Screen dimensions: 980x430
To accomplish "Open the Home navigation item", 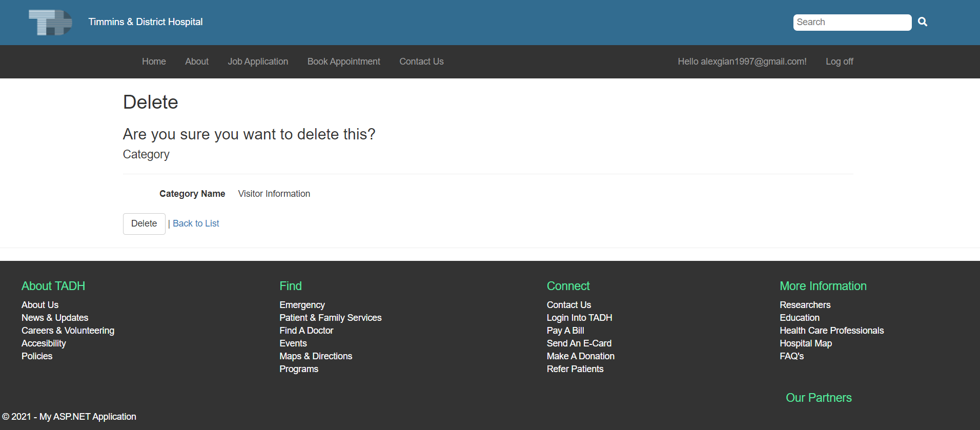I will coord(154,62).
